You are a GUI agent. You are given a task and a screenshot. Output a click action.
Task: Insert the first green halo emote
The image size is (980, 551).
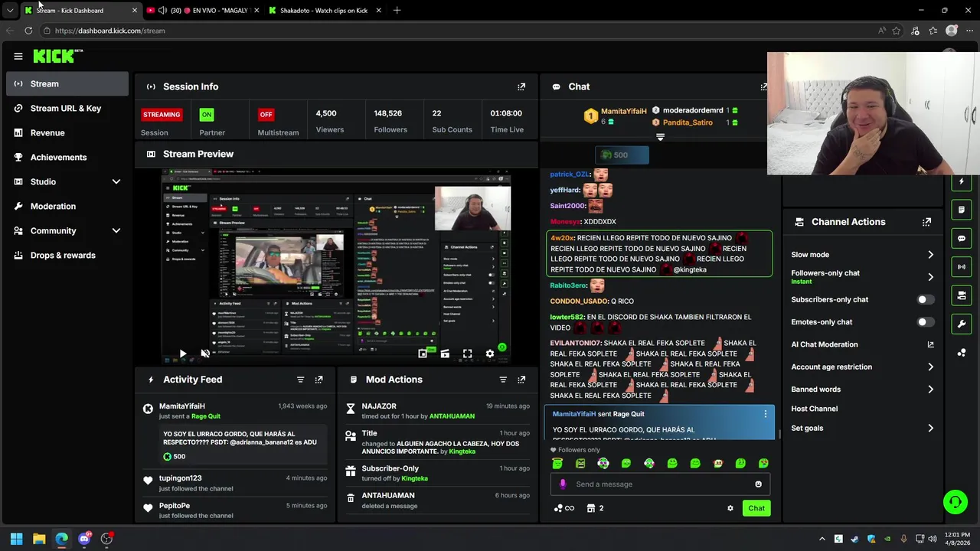tap(557, 463)
